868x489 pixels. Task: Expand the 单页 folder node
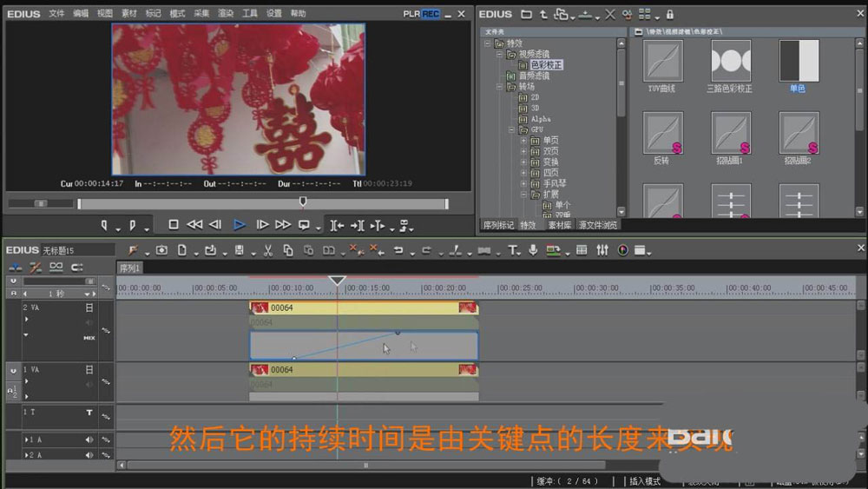coord(523,140)
